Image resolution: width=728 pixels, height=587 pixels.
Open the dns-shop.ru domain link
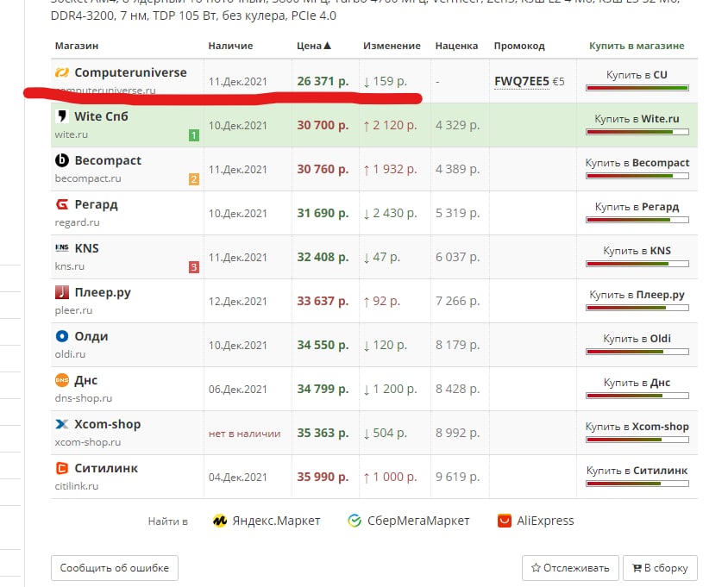(x=84, y=398)
